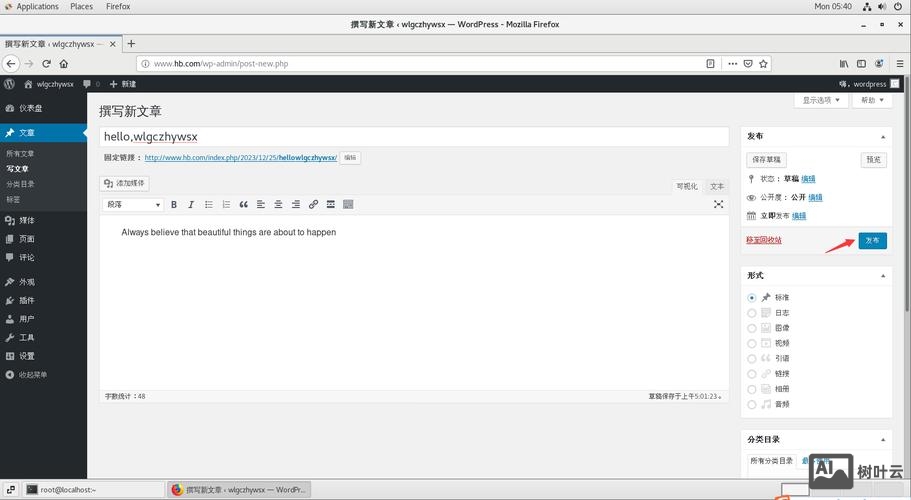Open the Firefox hamburger menu

point(899,64)
